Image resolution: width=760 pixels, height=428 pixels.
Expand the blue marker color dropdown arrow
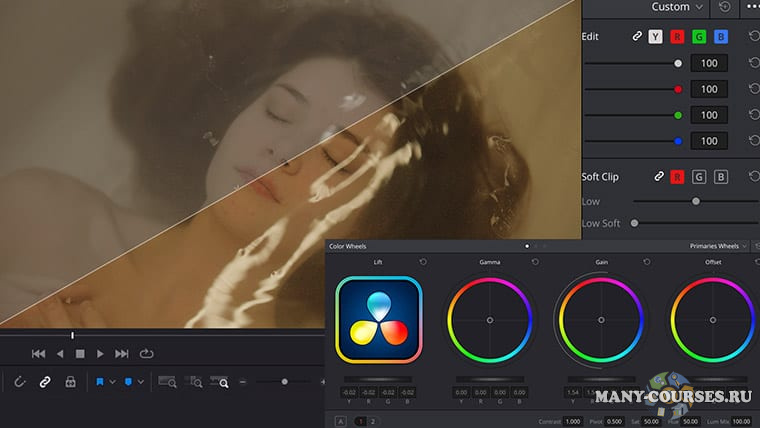(x=141, y=382)
